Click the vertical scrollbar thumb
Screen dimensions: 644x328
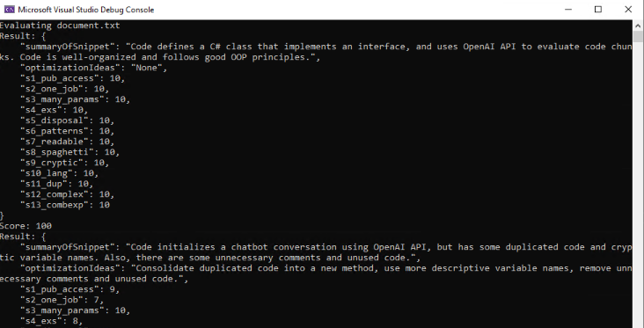[638, 37]
